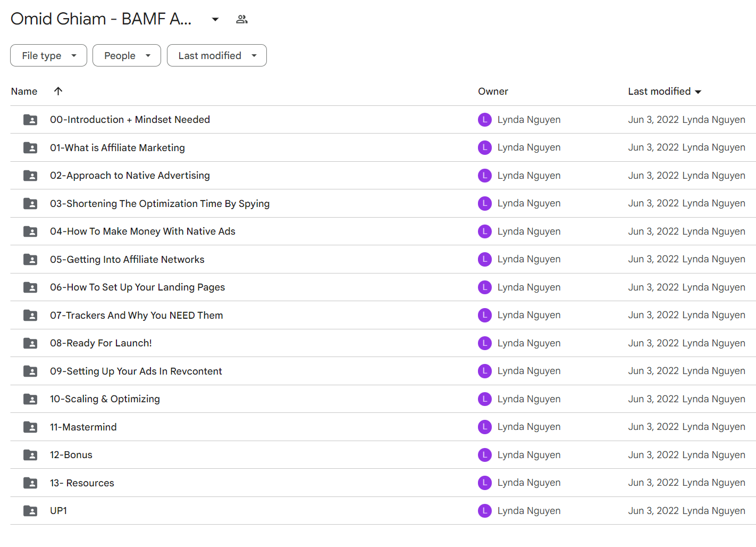Viewport: 756px width, 547px height.
Task: Open the Last modified filter chip
Action: click(216, 55)
